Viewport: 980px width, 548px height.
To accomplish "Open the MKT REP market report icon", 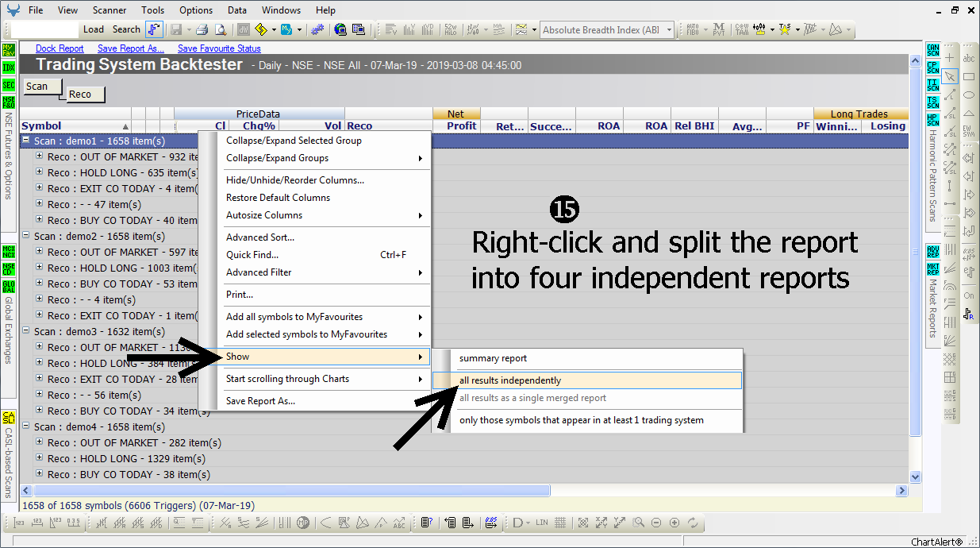I will pos(932,268).
